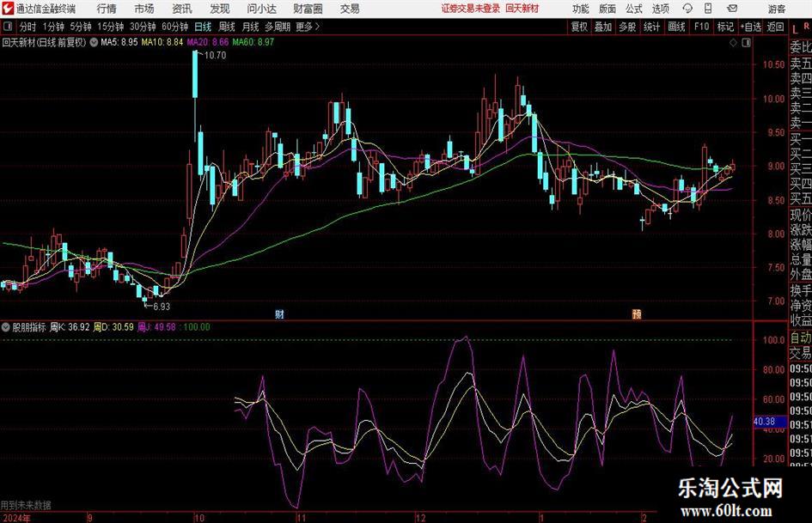Click 证券交易未登录 login link
This screenshot has height=523, width=812.
471,9
